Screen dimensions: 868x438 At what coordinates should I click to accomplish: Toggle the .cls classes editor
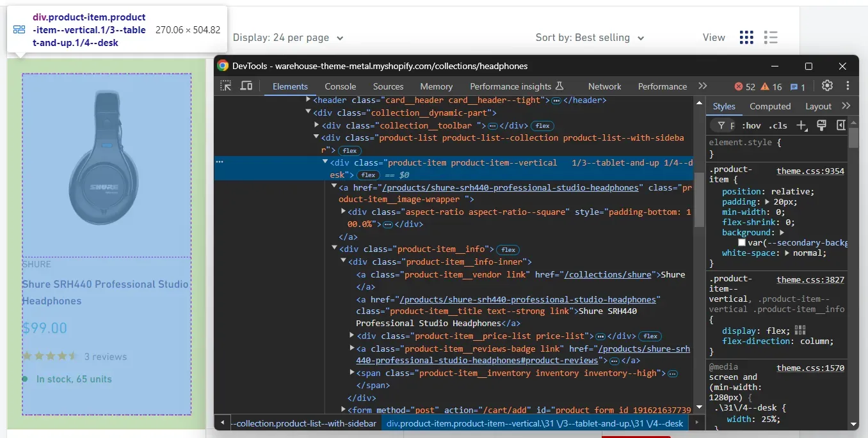coord(778,125)
